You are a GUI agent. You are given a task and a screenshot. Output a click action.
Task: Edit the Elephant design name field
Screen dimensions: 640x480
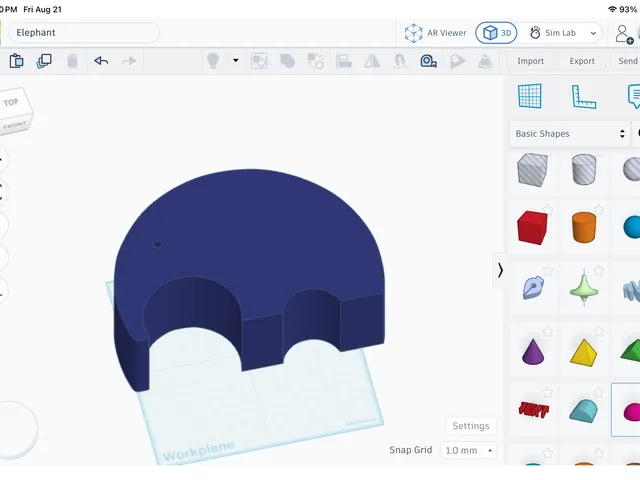click(84, 33)
